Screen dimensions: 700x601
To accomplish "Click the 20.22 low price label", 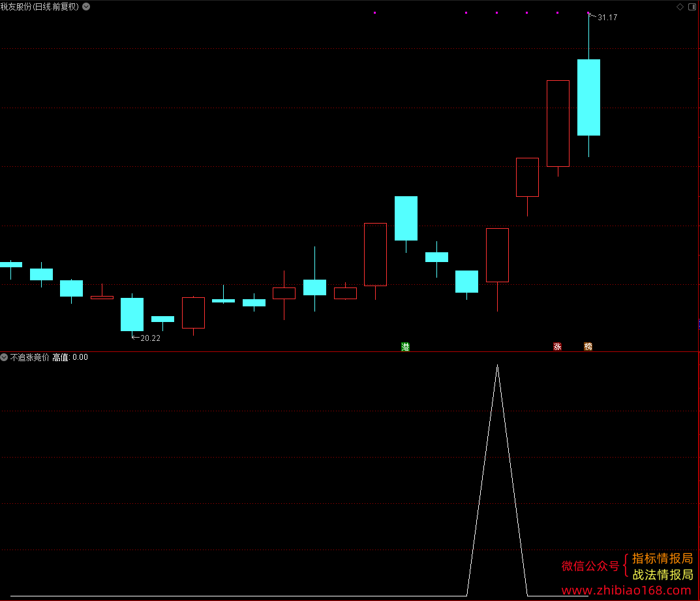I will point(150,338).
